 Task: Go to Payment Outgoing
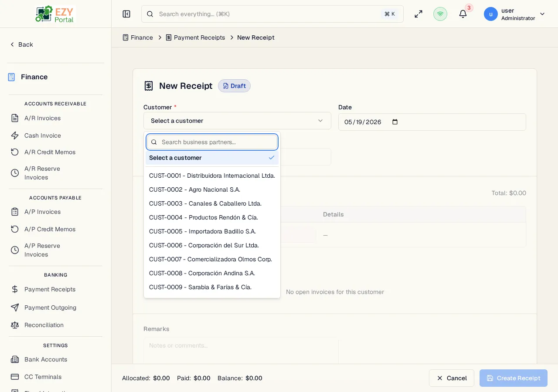pos(50,308)
